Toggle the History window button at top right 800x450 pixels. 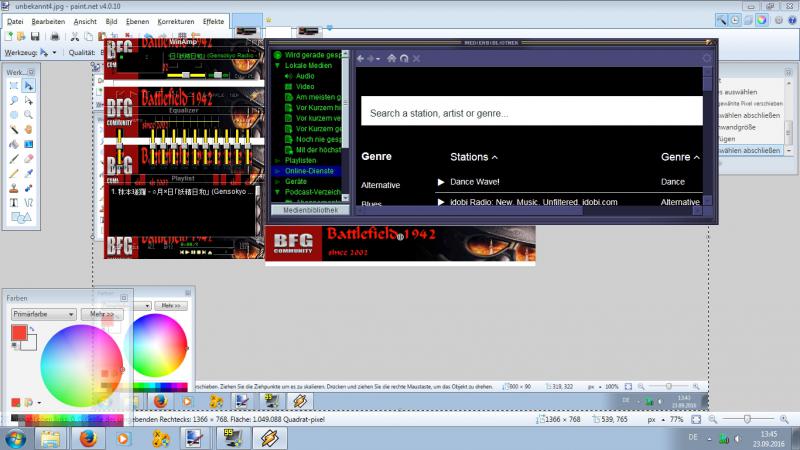tap(735, 20)
